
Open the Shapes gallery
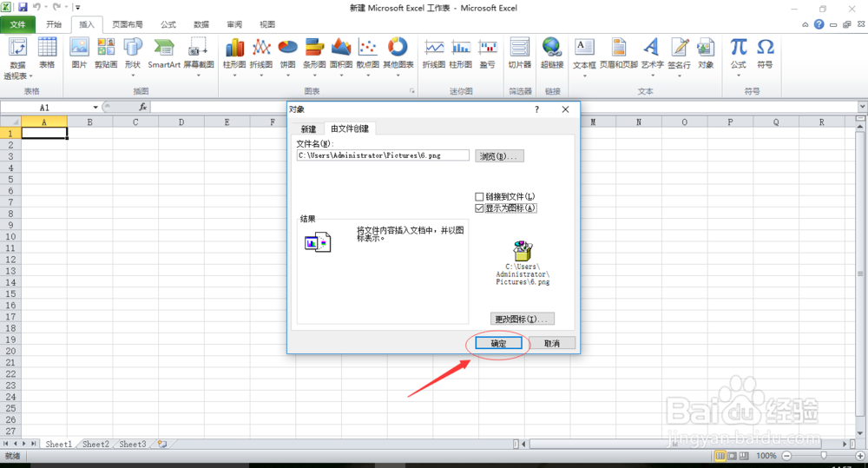click(x=133, y=56)
